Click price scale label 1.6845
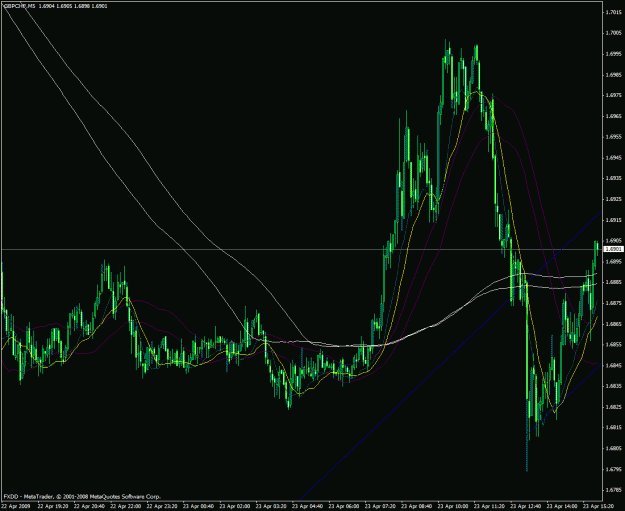Image resolution: width=625 pixels, height=511 pixels. click(613, 366)
